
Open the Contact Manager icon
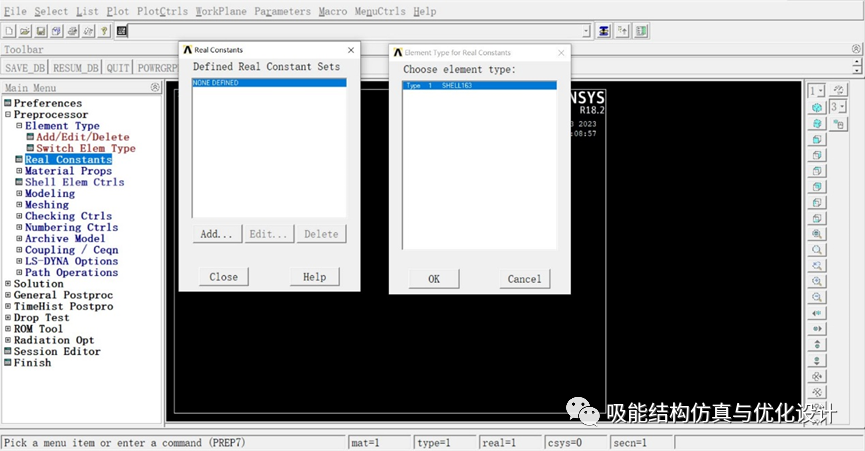[x=641, y=31]
